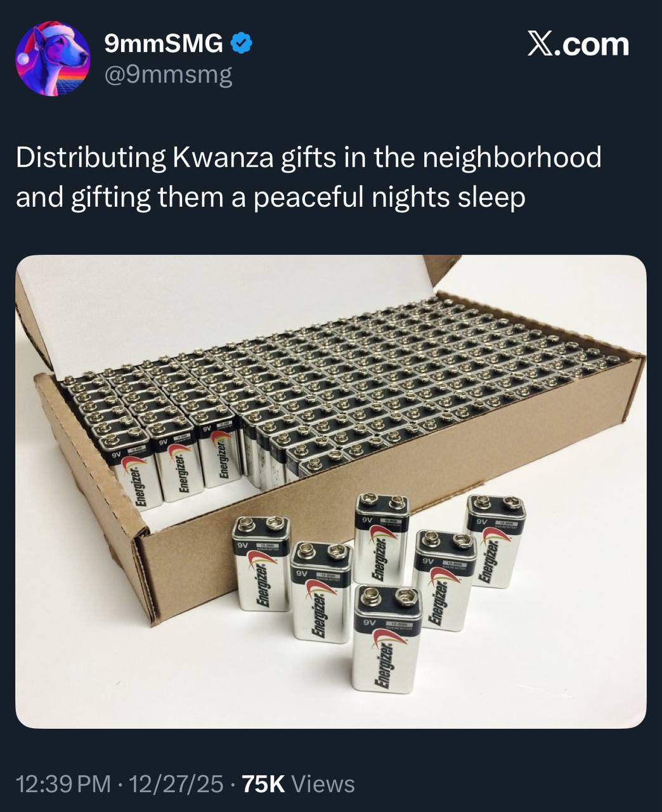Click the word Kwanza in the post
662x812 pixels.
[x=222, y=157]
